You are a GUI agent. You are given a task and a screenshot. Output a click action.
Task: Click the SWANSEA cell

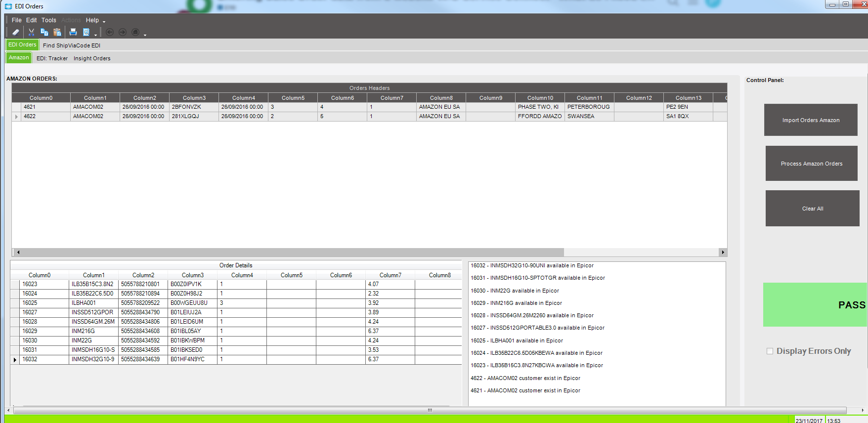coord(590,117)
